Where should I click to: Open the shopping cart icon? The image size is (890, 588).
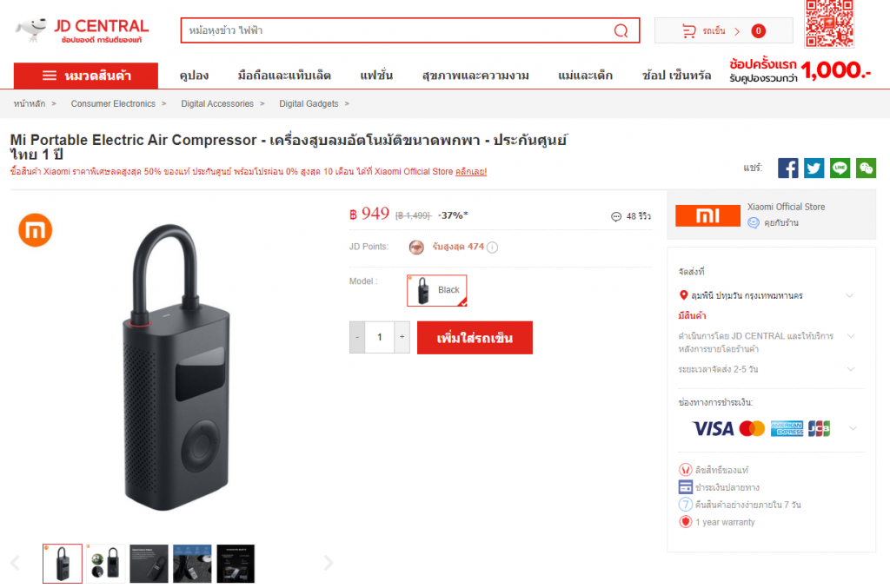689,31
